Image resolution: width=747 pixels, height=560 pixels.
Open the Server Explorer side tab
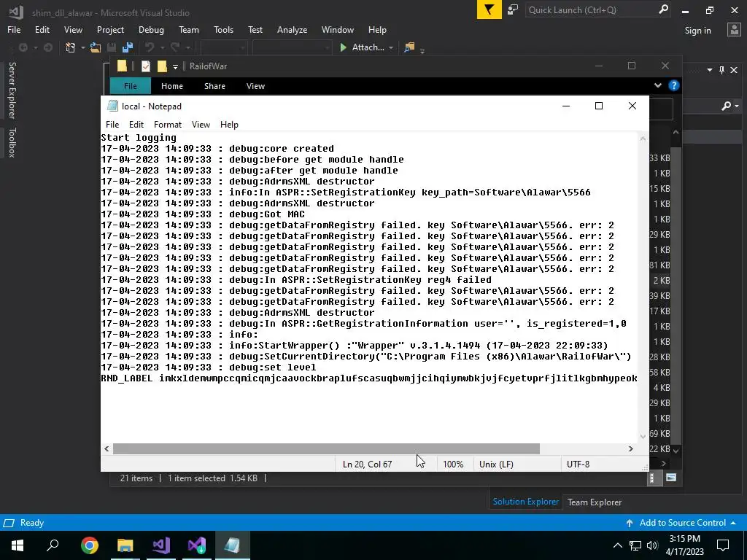pyautogui.click(x=12, y=90)
